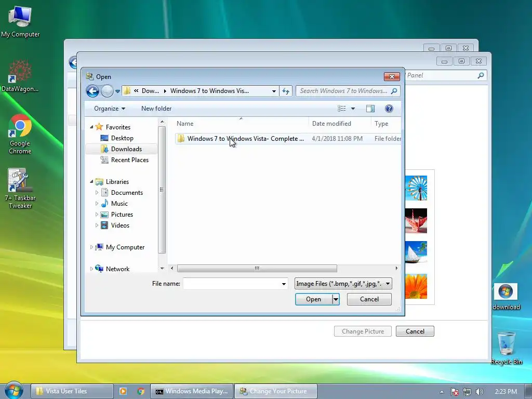This screenshot has width=532, height=399.
Task: Expand the Videos library arrow
Action: point(97,225)
